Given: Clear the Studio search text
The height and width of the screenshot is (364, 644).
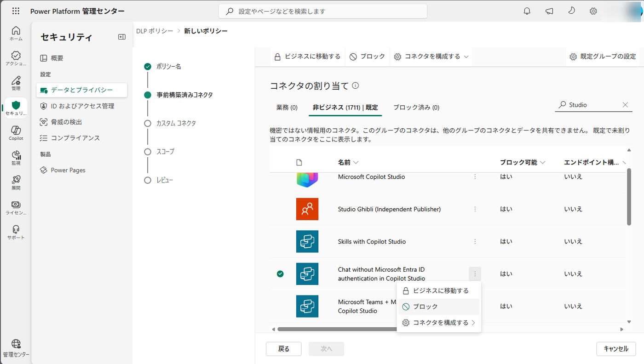Looking at the screenshot, I should pos(625,105).
